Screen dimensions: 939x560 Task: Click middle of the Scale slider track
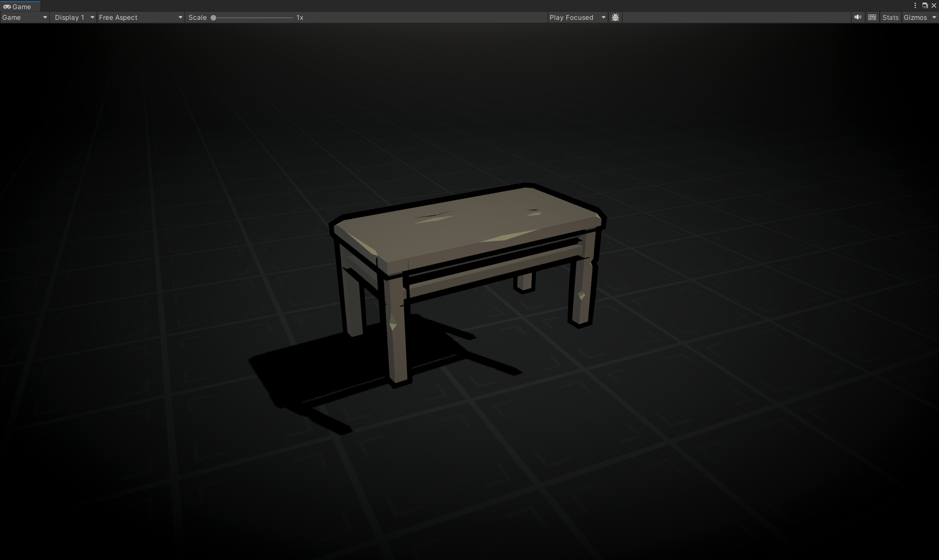point(253,17)
